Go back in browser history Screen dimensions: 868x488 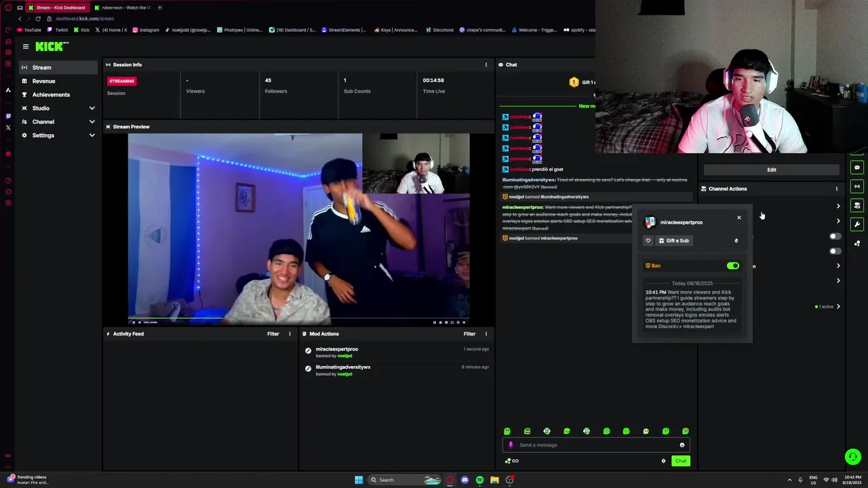(20, 19)
